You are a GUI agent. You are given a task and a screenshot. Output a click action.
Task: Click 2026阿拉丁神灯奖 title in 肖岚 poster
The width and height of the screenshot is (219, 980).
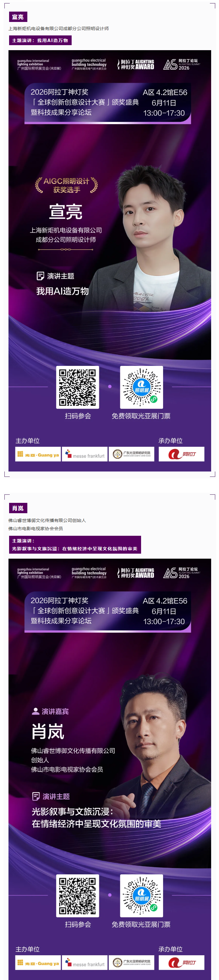(59, 600)
